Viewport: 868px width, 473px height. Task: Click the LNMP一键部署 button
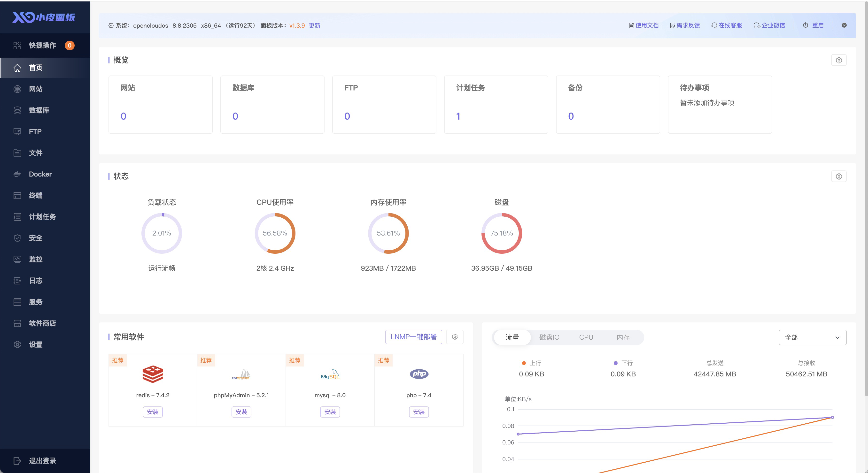point(413,337)
